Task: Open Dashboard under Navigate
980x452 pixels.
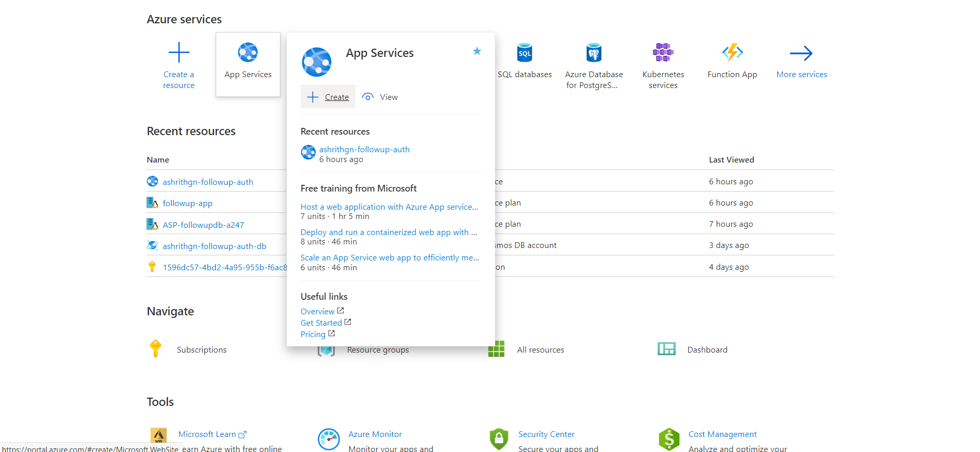Action: click(x=707, y=350)
